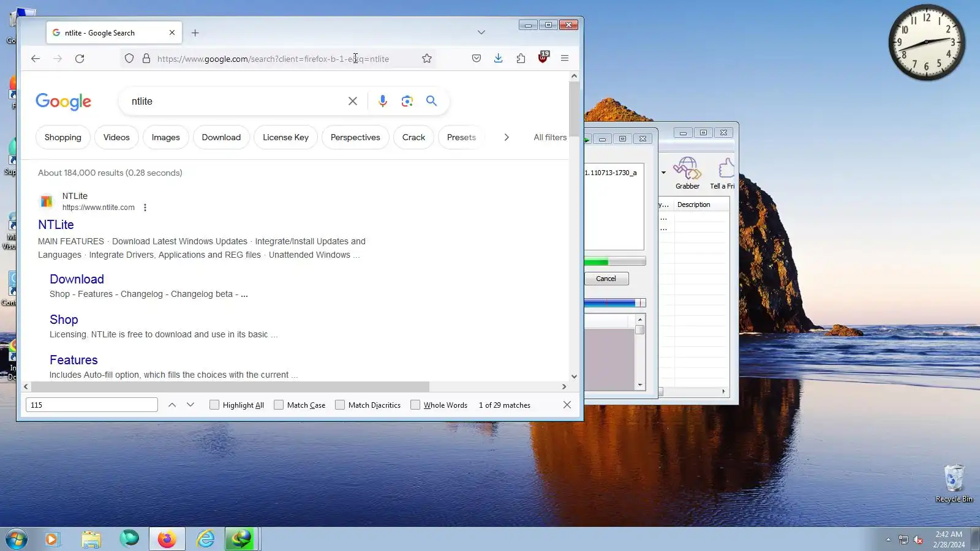
Task: Go back using the Firefox back arrow
Action: tap(36, 59)
